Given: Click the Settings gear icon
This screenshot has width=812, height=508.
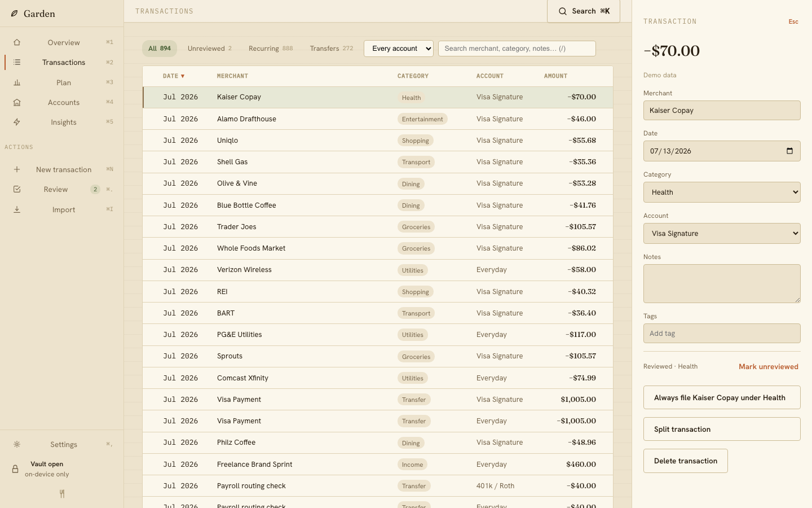Looking at the screenshot, I should pyautogui.click(x=17, y=445).
